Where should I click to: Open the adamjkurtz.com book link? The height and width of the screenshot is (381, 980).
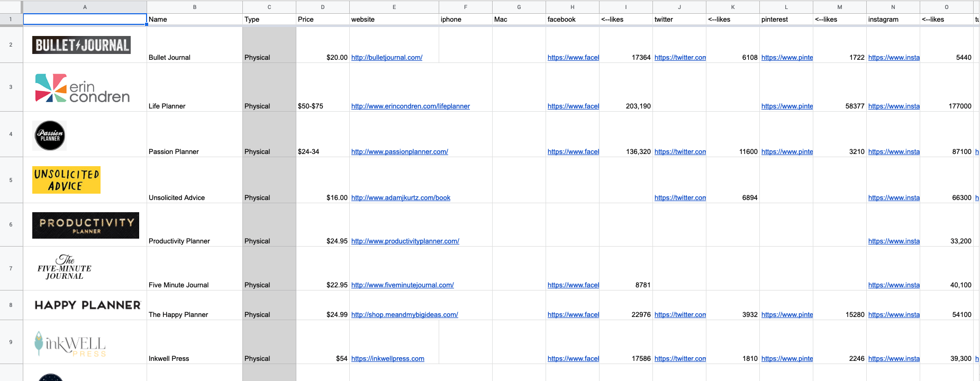[x=401, y=198]
